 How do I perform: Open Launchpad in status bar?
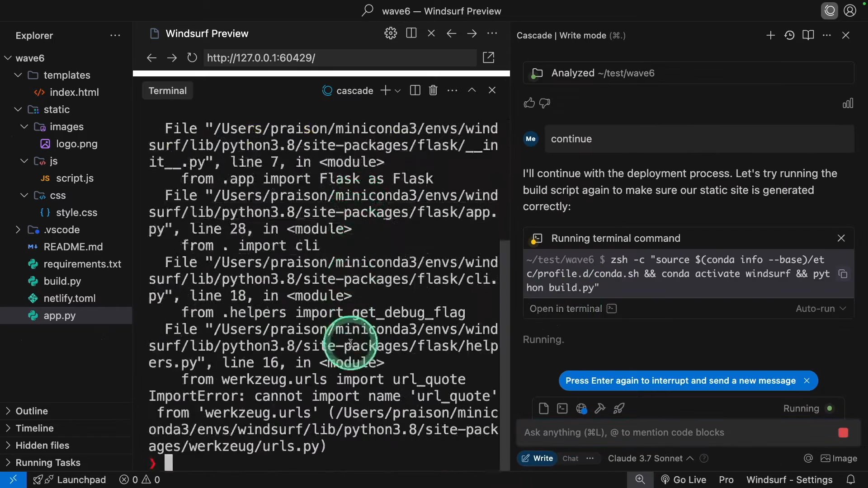(x=70, y=480)
